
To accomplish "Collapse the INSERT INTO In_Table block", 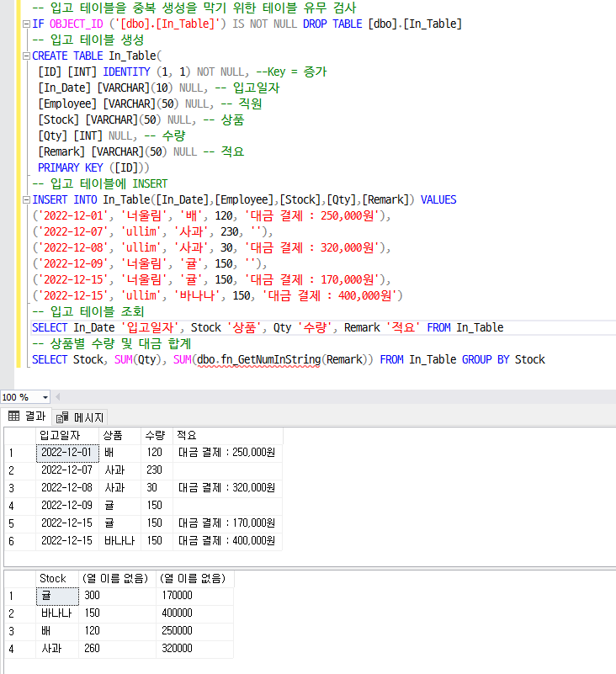I will point(26,200).
